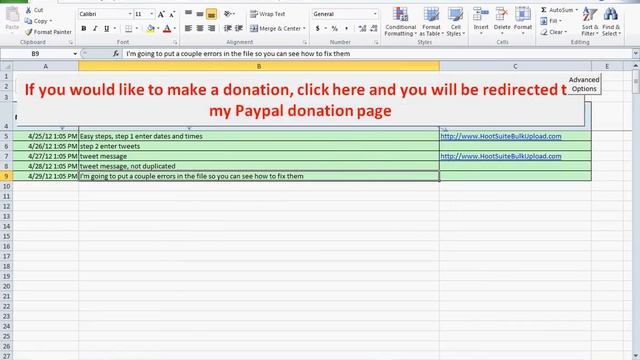Toggle the highlighted Bottom Align button
The width and height of the screenshot is (640, 360).
click(211, 14)
